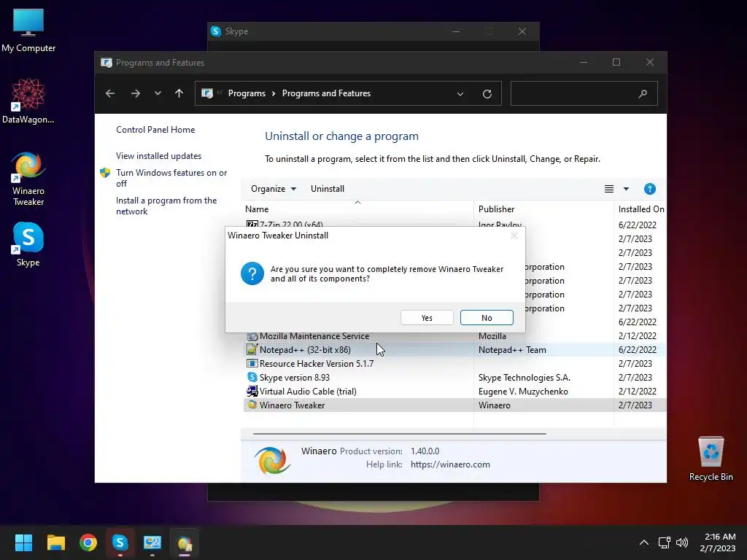Change the view with the view icon
The height and width of the screenshot is (560, 747).
coord(609,189)
